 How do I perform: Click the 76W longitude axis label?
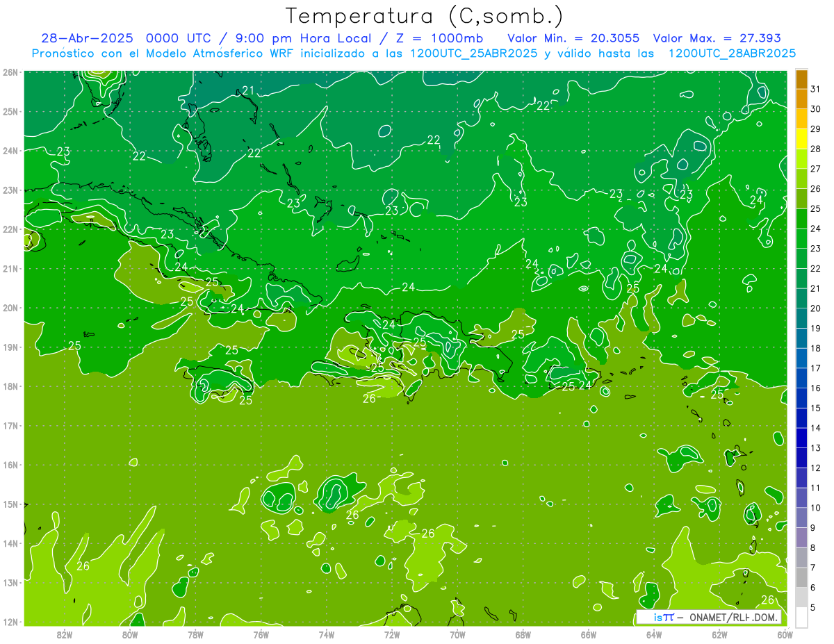pyautogui.click(x=261, y=634)
